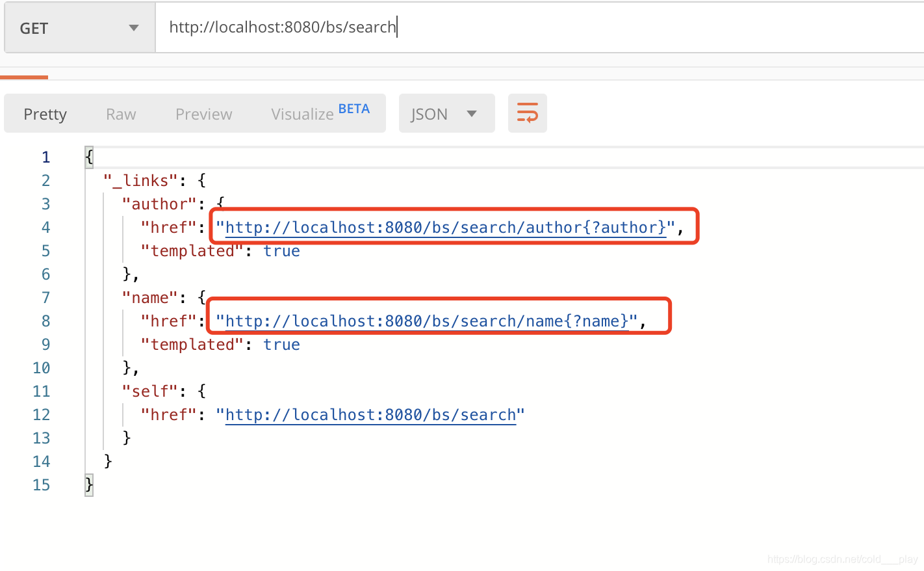924x571 pixels.
Task: Click the "self" key on line 11
Action: [150, 391]
